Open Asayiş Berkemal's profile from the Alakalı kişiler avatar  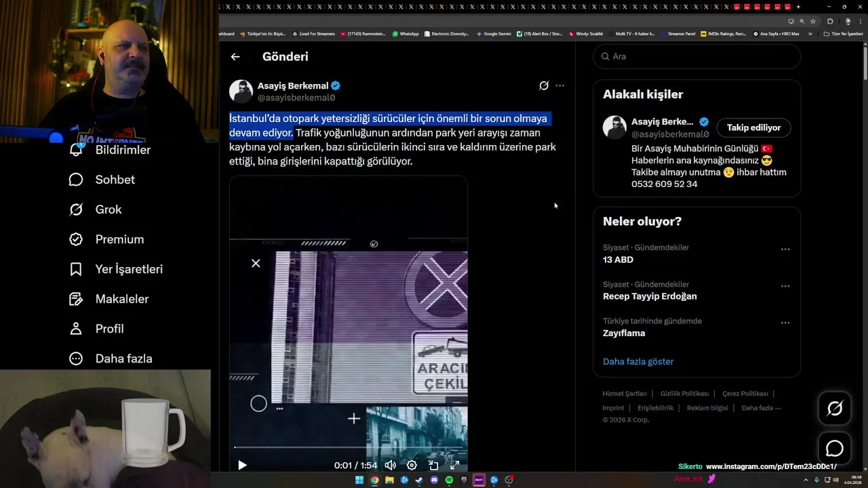click(x=614, y=127)
